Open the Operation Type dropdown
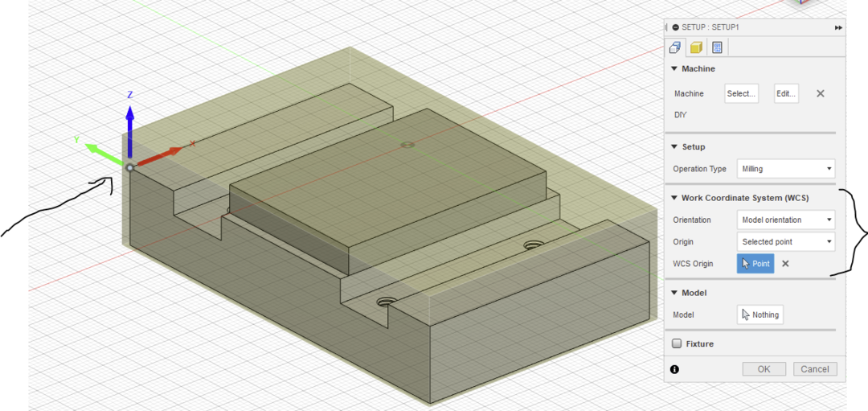 (x=786, y=169)
